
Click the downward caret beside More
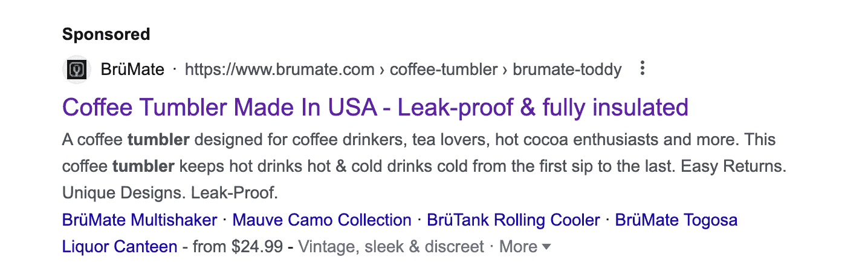pyautogui.click(x=546, y=247)
